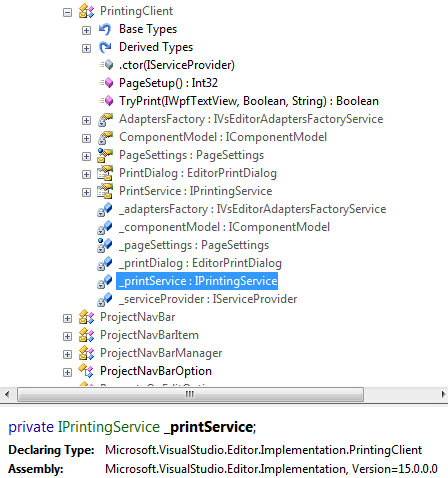448x478 pixels.
Task: Click the PrintDialog property icon
Action: [105, 173]
